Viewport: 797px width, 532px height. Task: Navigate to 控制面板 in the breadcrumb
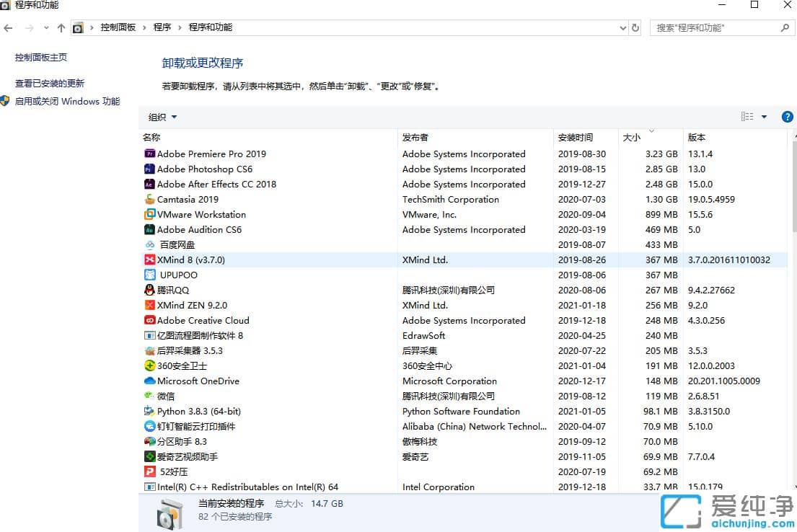(118, 27)
